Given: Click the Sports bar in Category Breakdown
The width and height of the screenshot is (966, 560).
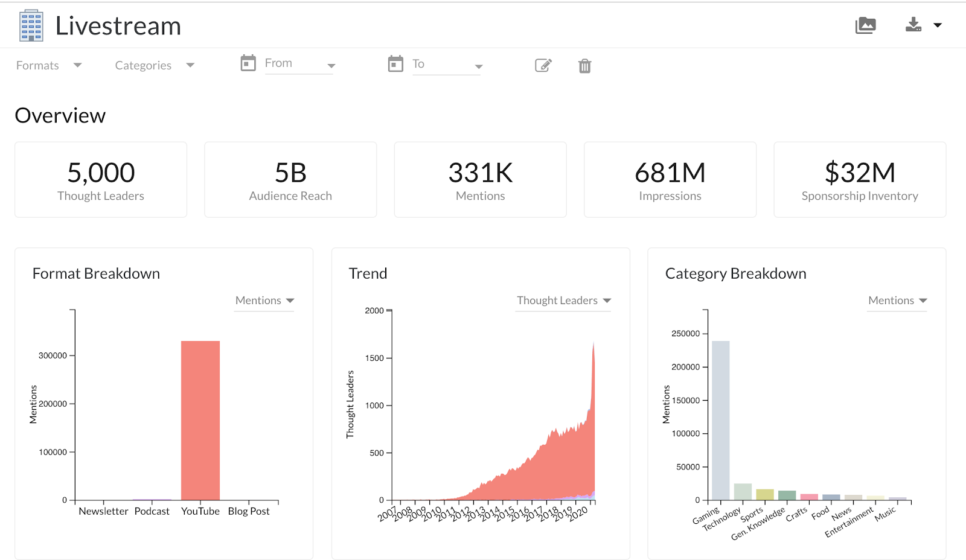Looking at the screenshot, I should [x=765, y=495].
